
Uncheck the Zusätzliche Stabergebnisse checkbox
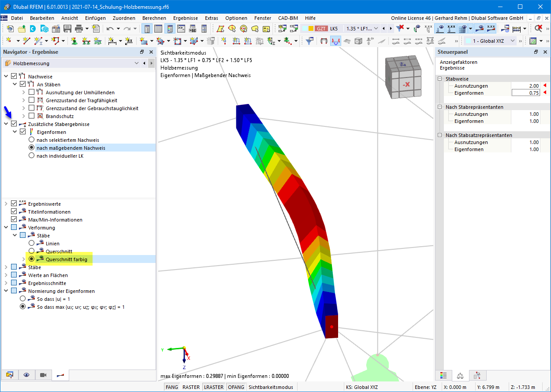click(14, 124)
